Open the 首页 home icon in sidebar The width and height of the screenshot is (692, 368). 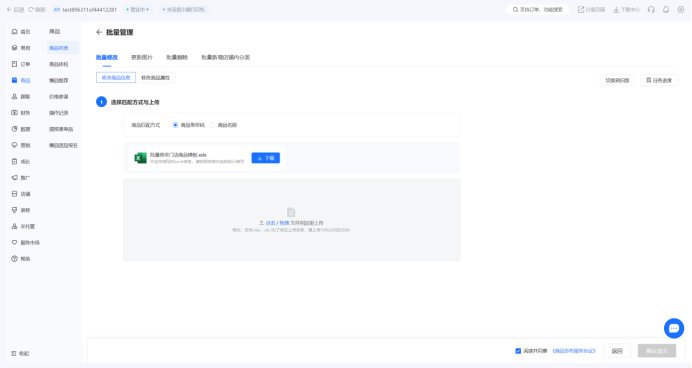click(x=15, y=32)
